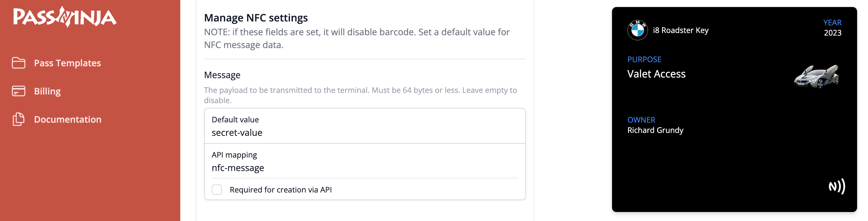Click the Message section label
868x221 pixels.
222,75
